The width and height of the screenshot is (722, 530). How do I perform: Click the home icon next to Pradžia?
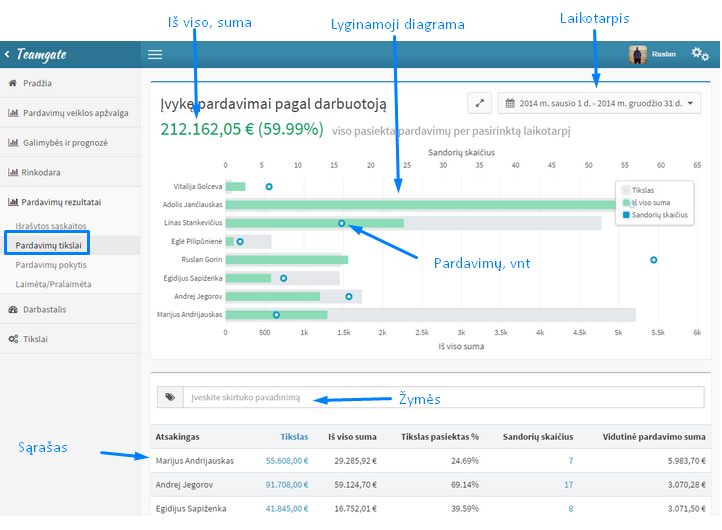coord(13,83)
